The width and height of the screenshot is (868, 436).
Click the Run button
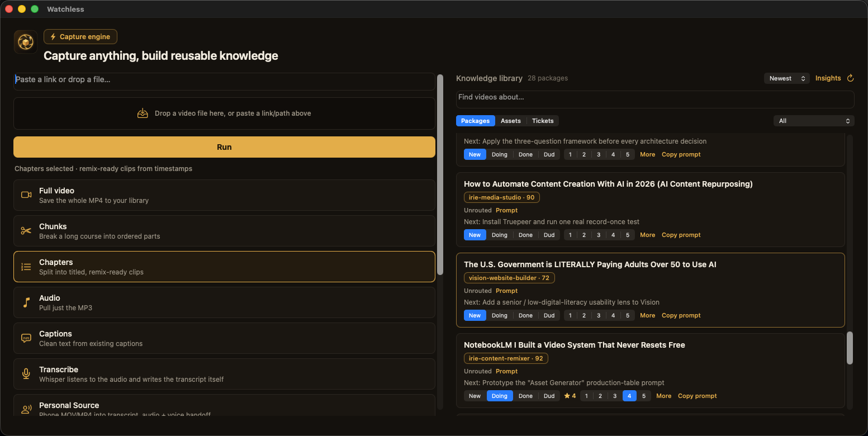pos(224,147)
